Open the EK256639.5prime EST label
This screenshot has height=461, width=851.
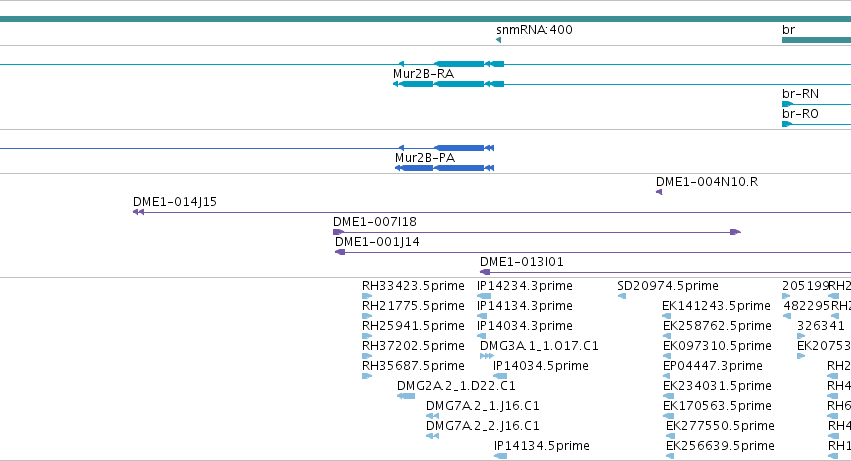720,446
